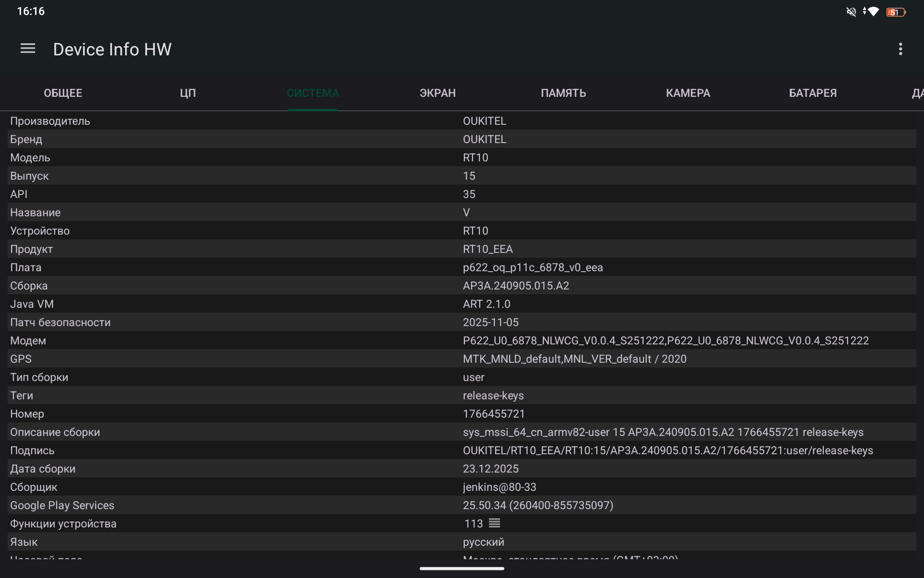Expand the device functions list icon
Image resolution: width=924 pixels, height=578 pixels.
click(x=494, y=523)
